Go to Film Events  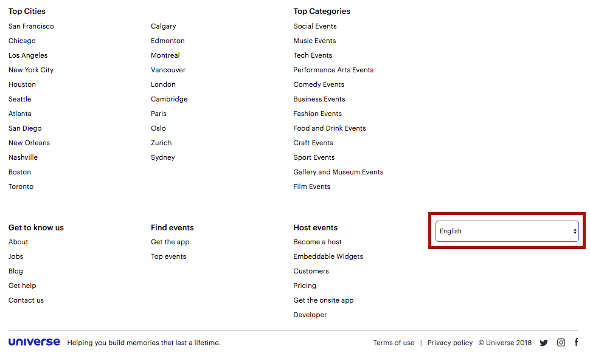pos(312,187)
